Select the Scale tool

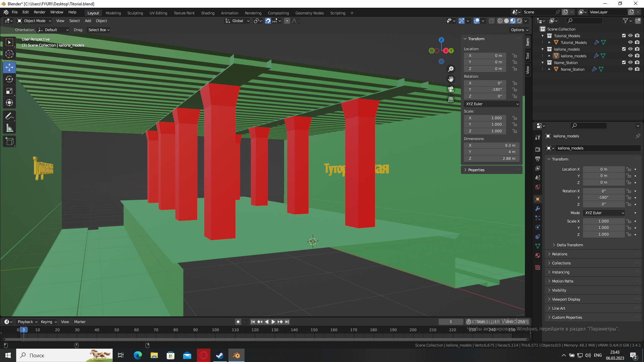(x=9, y=91)
